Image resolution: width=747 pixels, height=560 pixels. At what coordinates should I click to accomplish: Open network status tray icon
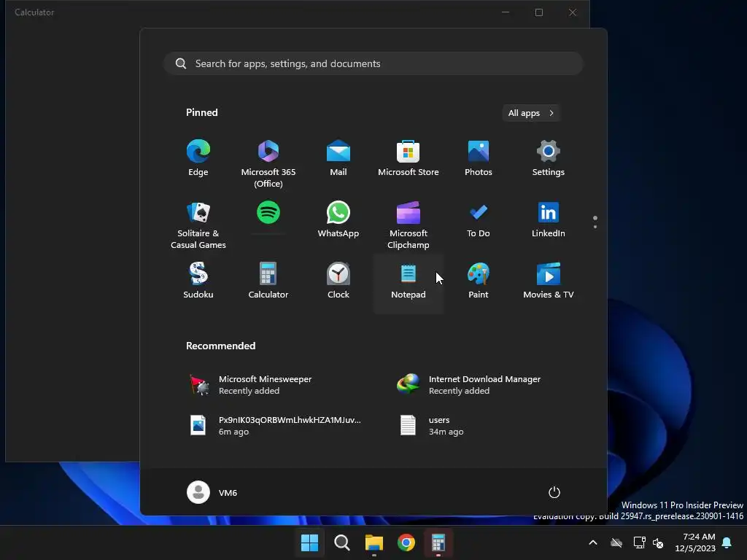pyautogui.click(x=639, y=542)
